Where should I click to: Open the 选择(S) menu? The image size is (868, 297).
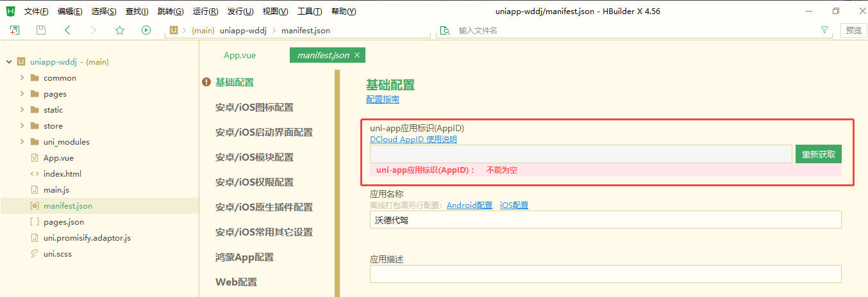coord(104,12)
